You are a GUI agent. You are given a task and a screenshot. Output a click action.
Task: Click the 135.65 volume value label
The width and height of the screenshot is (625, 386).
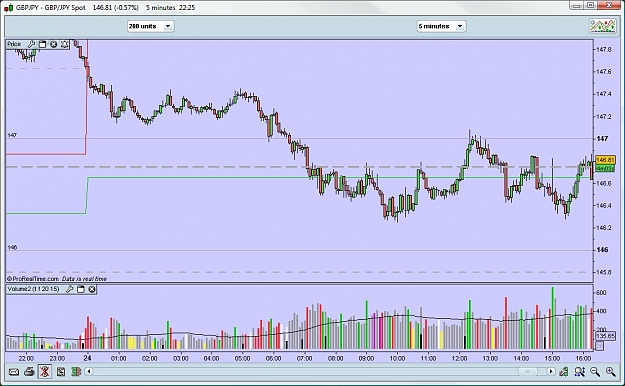[605, 336]
